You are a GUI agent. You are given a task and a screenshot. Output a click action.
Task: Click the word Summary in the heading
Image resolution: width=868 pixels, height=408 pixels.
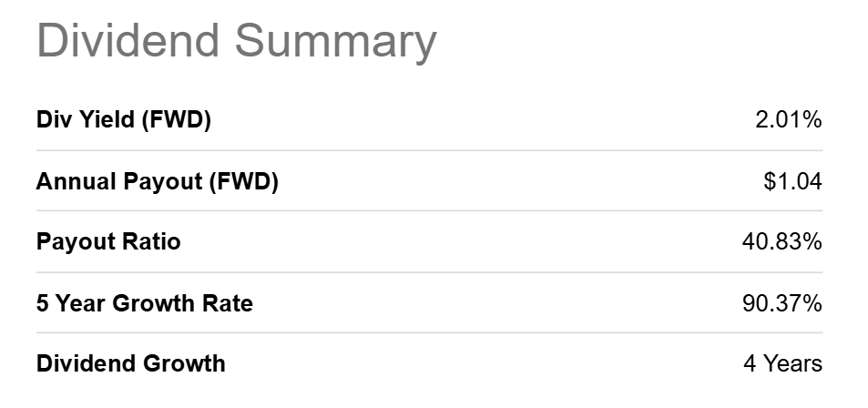coord(336,43)
